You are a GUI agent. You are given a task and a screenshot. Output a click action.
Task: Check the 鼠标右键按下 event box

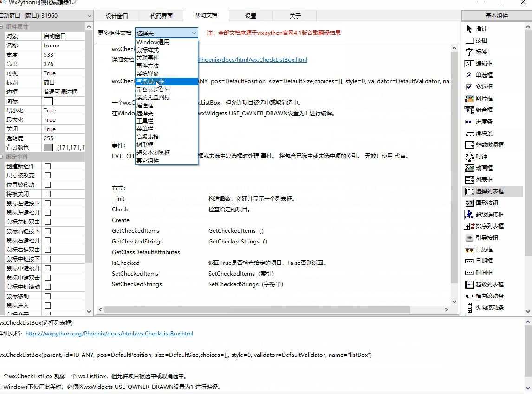tap(47, 231)
